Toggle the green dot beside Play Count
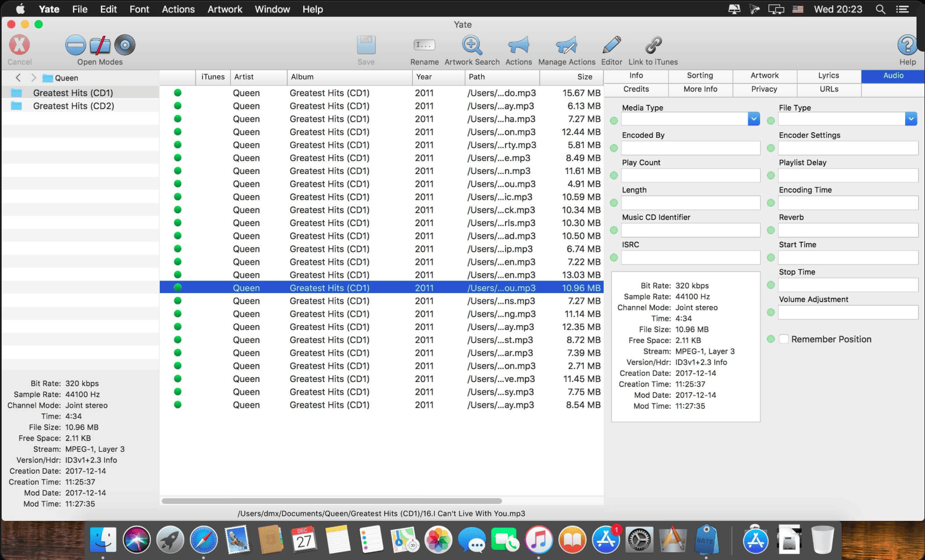Image resolution: width=925 pixels, height=560 pixels. [x=614, y=176]
